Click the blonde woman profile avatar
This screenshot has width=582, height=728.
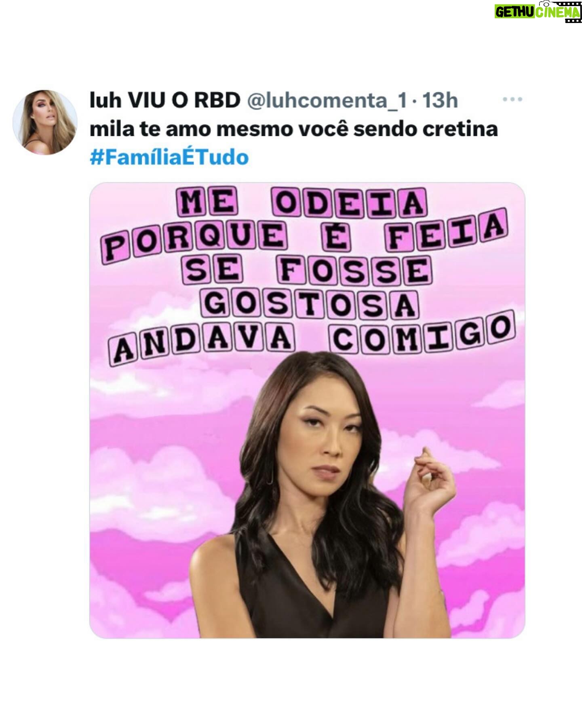tap(45, 122)
